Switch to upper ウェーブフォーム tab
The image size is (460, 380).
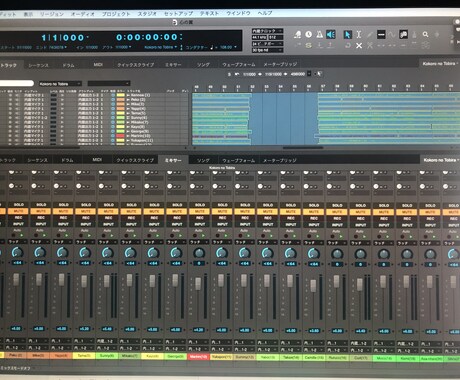(239, 64)
